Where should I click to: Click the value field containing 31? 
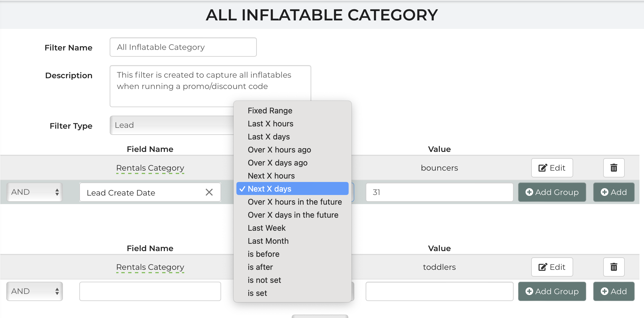tap(439, 192)
